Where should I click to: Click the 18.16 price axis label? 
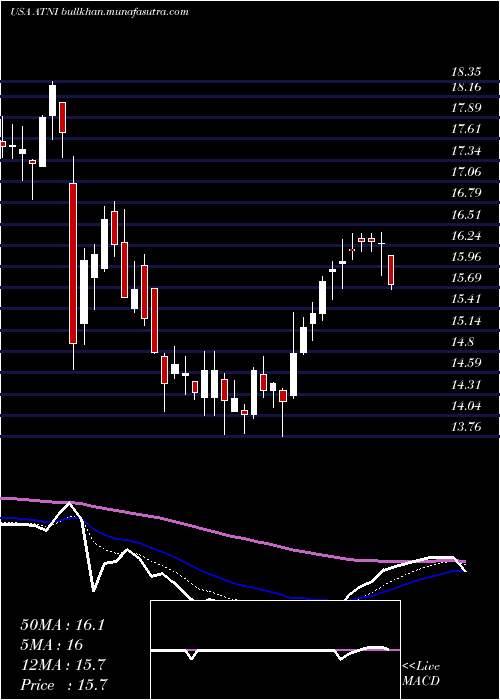tap(466, 87)
